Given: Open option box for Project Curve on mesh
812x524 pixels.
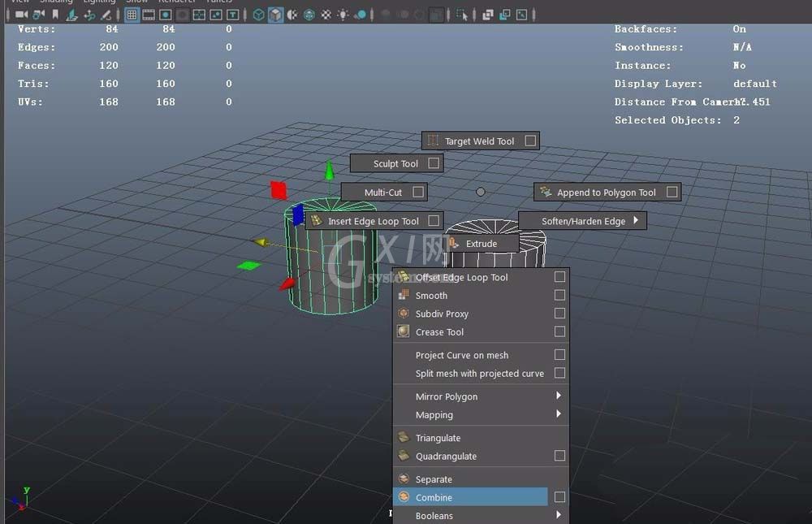Looking at the screenshot, I should pos(559,354).
